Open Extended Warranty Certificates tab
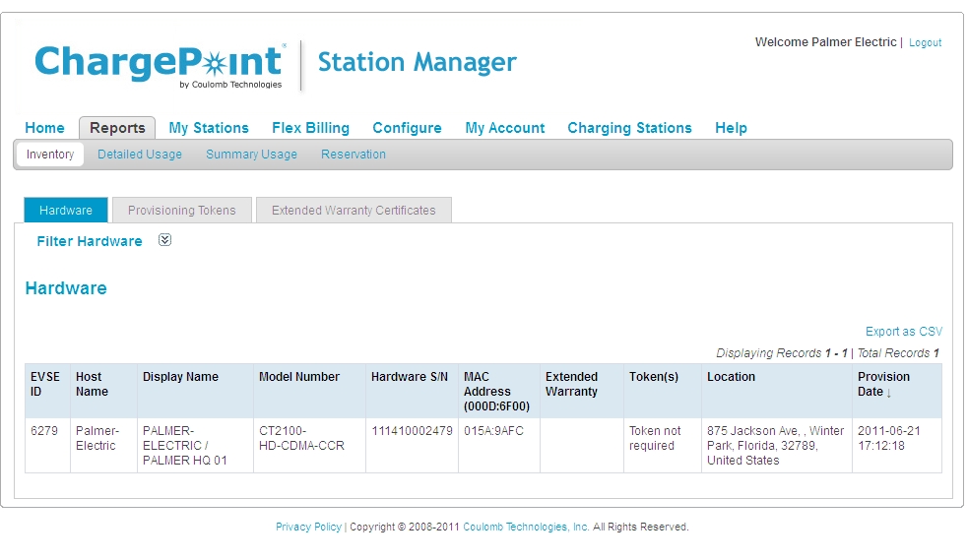 pyautogui.click(x=354, y=210)
